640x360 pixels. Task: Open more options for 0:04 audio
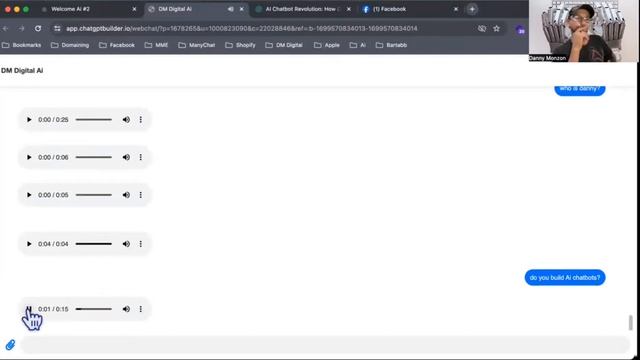pyautogui.click(x=141, y=244)
